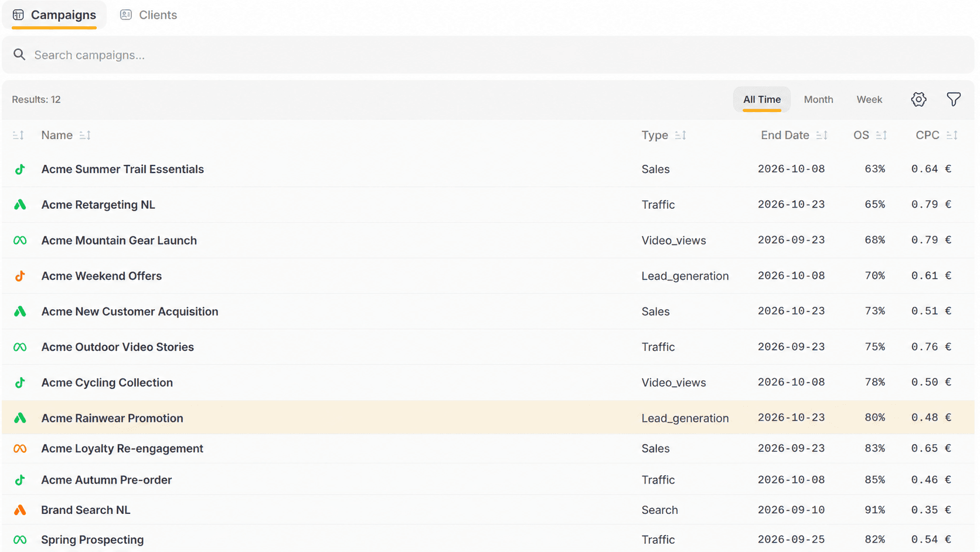The width and height of the screenshot is (980, 552).
Task: Click the TikTok icon for Acme Autumn Pre-order
Action: tap(20, 480)
